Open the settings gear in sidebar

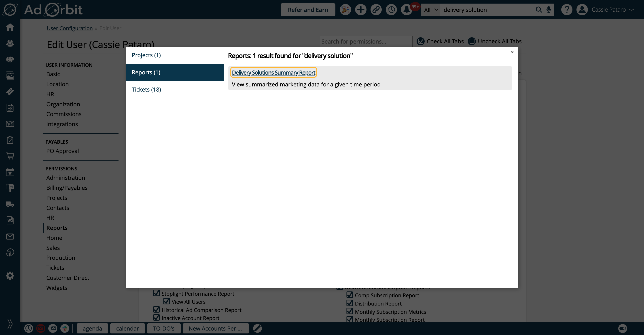coord(10,276)
